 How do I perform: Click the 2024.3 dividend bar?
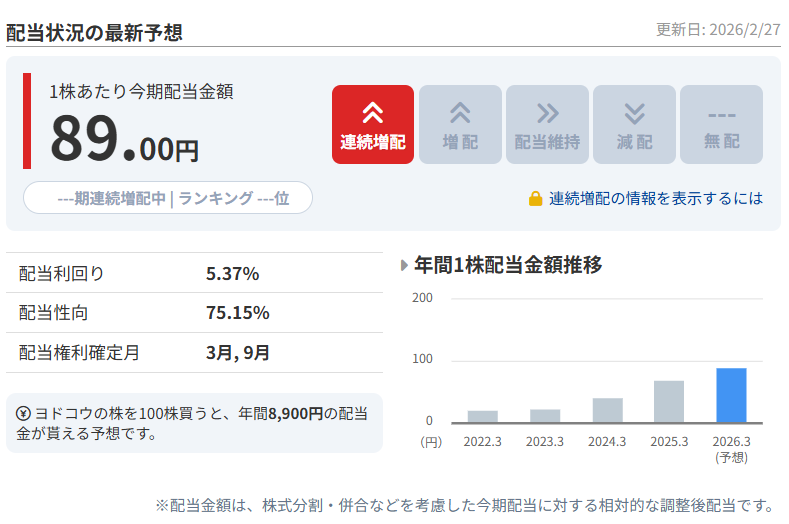click(607, 410)
